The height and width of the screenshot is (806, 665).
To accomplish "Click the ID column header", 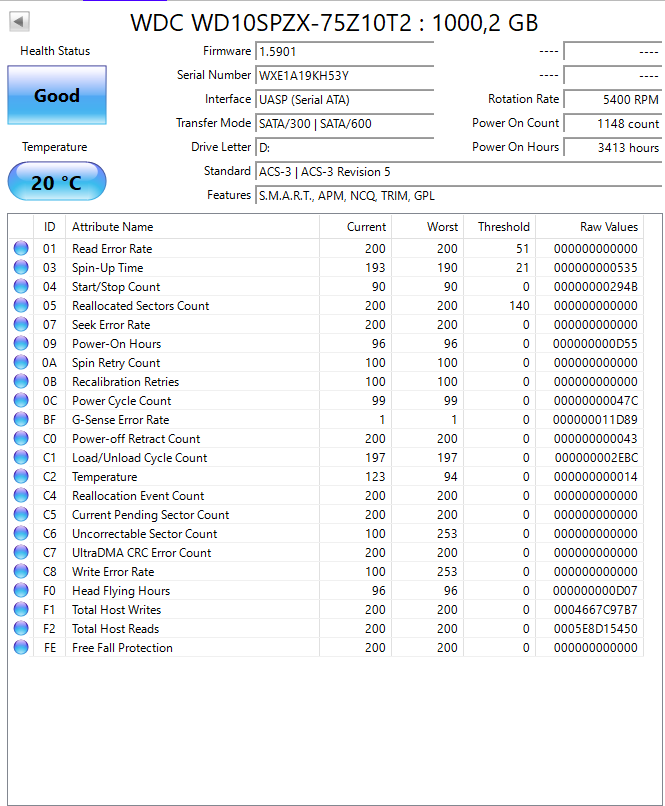I will tap(49, 227).
